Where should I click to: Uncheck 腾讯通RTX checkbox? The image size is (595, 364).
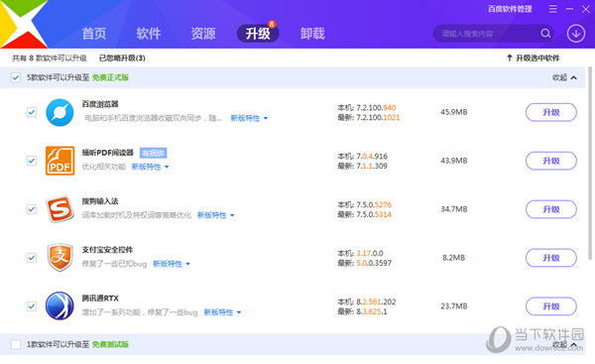click(x=32, y=305)
